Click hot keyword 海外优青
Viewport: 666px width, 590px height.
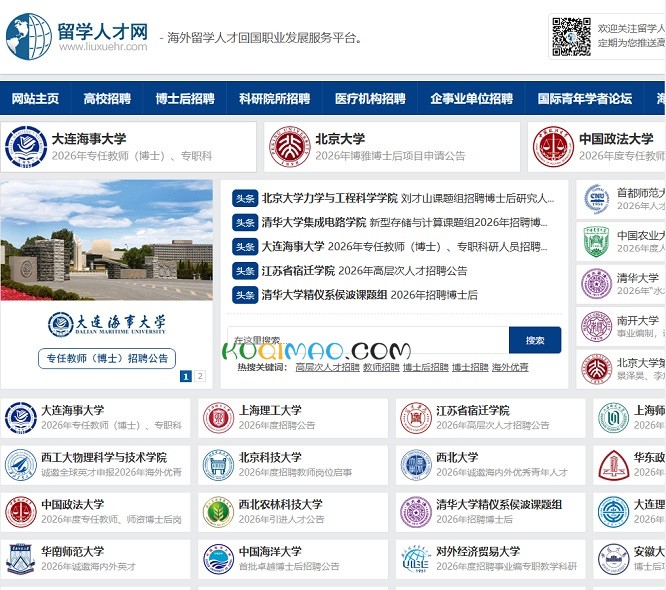510,367
